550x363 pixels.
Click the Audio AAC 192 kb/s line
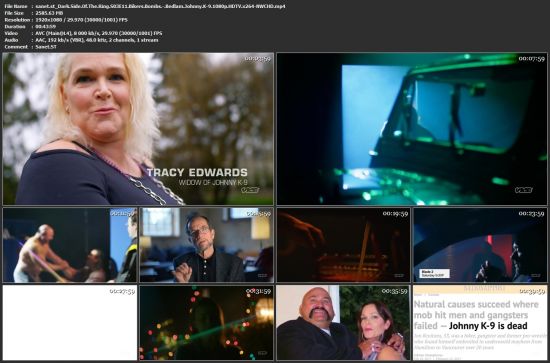coord(81,40)
